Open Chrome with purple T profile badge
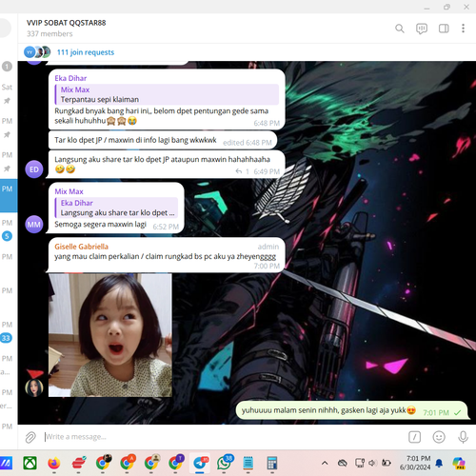This screenshot has width=476, height=476. 176,463
